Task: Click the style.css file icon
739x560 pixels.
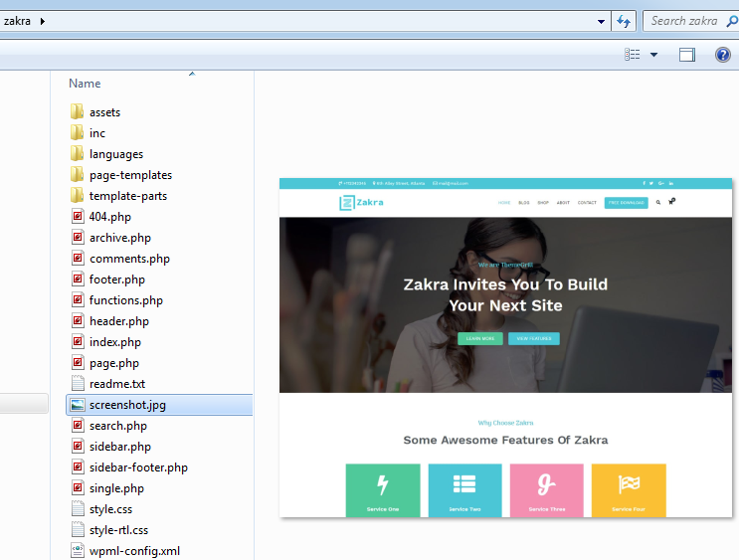Action: 78,508
